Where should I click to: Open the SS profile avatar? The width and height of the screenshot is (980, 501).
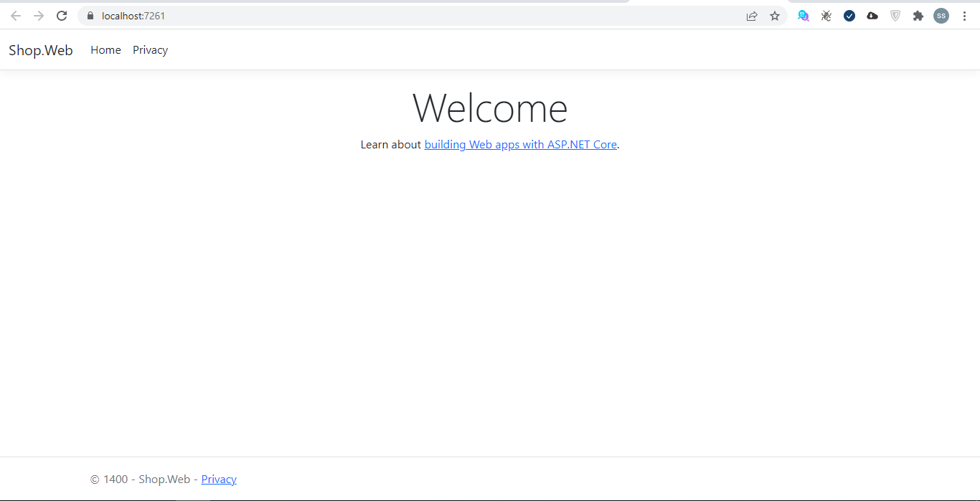pos(941,16)
